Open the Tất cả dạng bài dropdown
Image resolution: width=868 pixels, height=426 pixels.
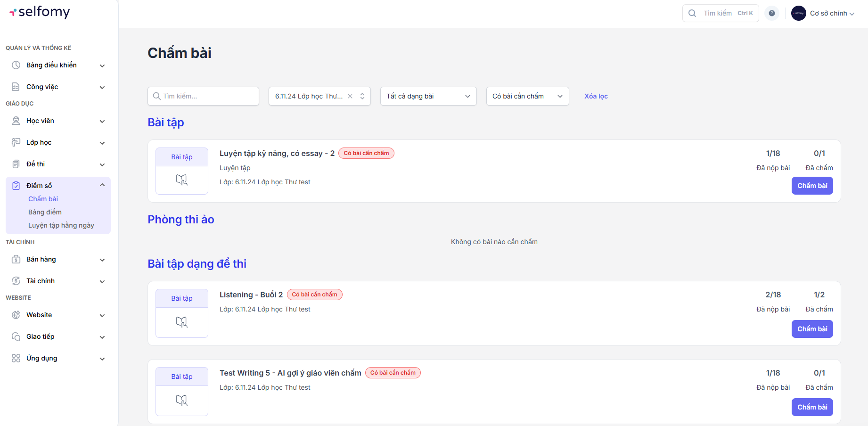click(428, 96)
